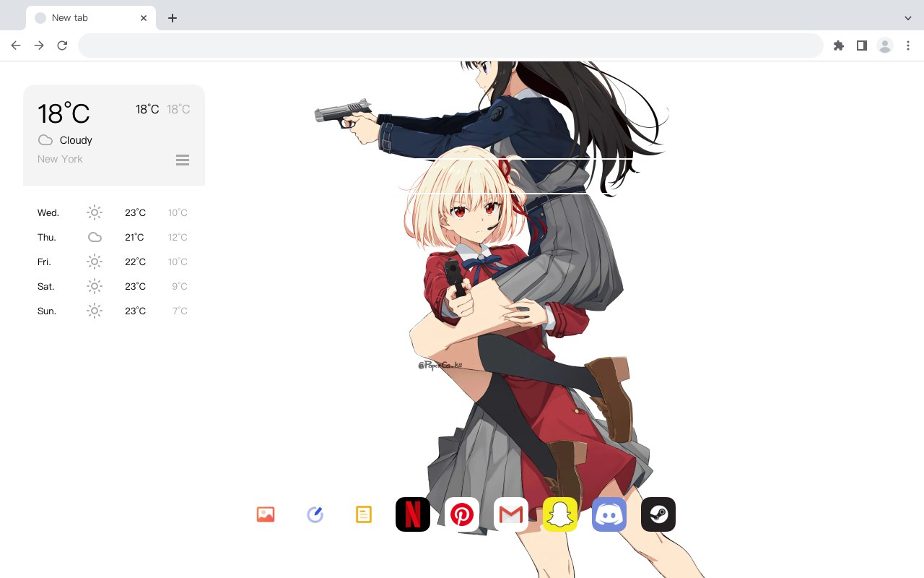This screenshot has height=578, width=924.
Task: Click the New York location label
Action: 60,159
